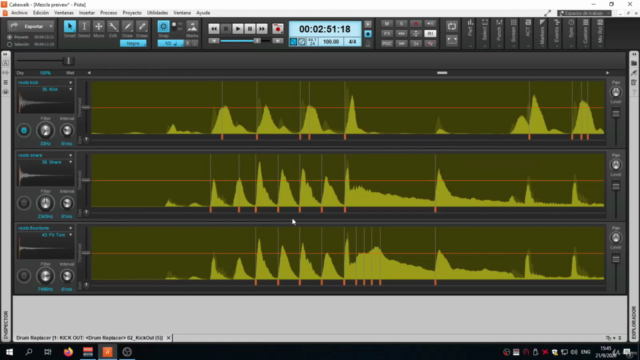
Task: Choose the Select tool
Action: 84,27
